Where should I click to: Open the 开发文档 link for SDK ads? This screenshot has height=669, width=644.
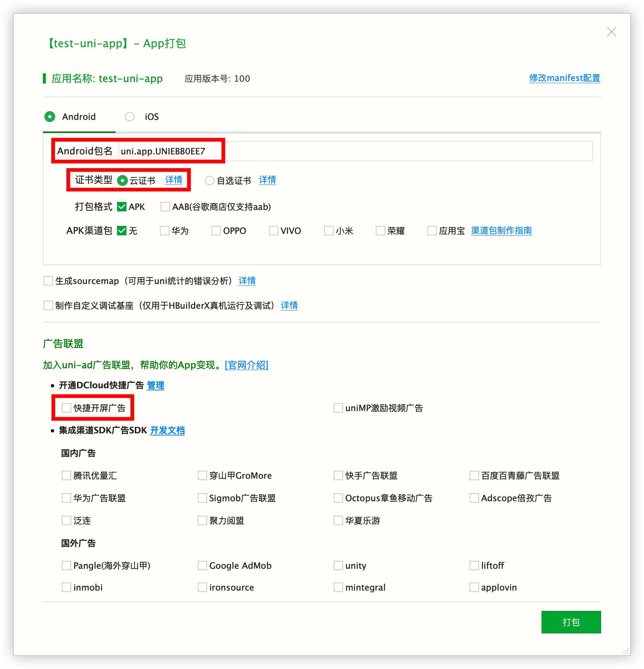pos(167,430)
